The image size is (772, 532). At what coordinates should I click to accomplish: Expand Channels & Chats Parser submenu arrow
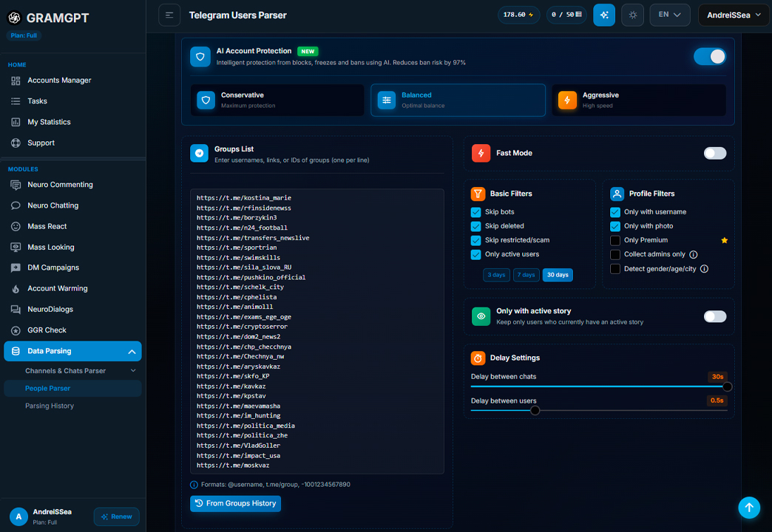(x=133, y=371)
